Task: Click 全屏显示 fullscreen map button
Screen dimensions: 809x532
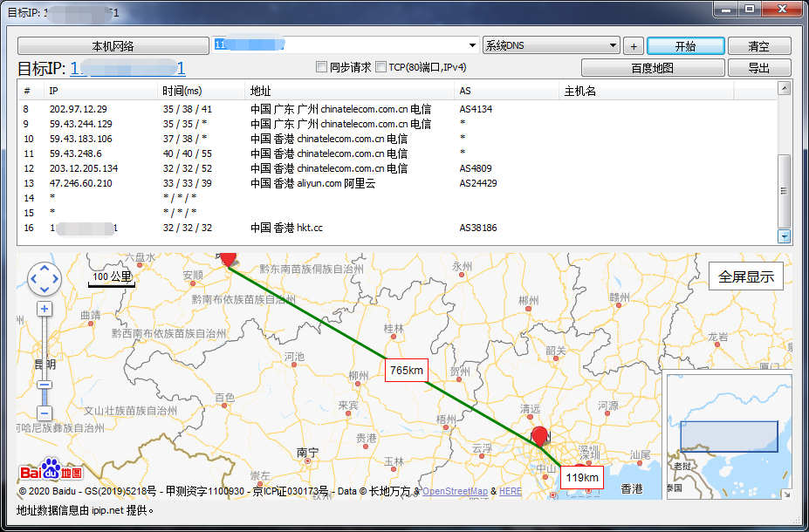Action: click(x=746, y=276)
